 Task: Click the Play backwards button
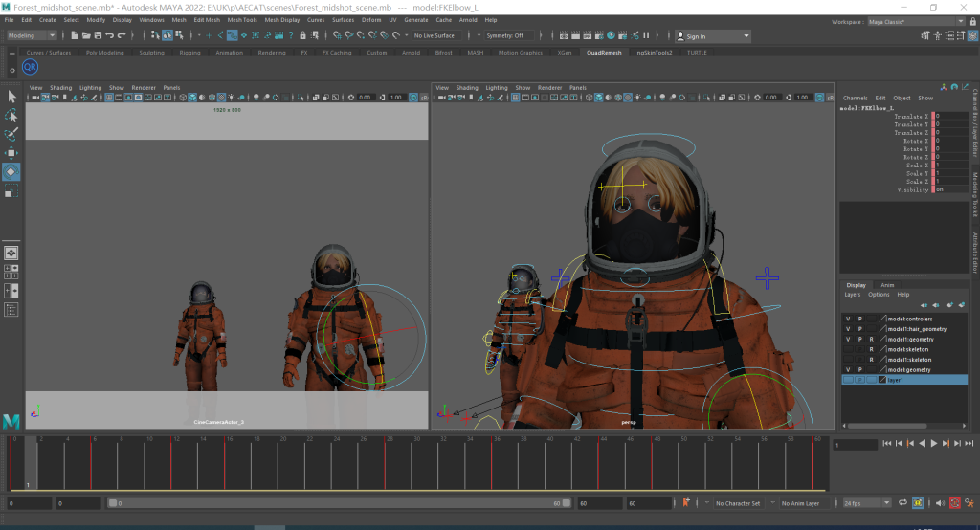(x=922, y=443)
